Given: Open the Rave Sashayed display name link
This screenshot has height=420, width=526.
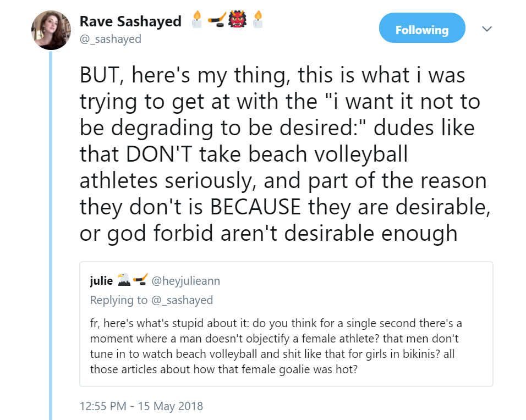Looking at the screenshot, I should pos(130,21).
